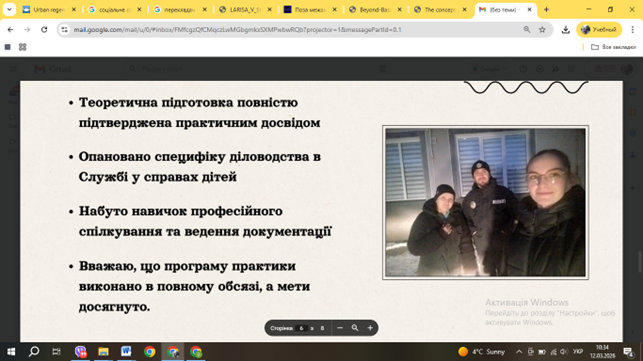643x361 pixels.
Task: Click the text "підтверджена практичним досвідом"
Action: (x=200, y=123)
